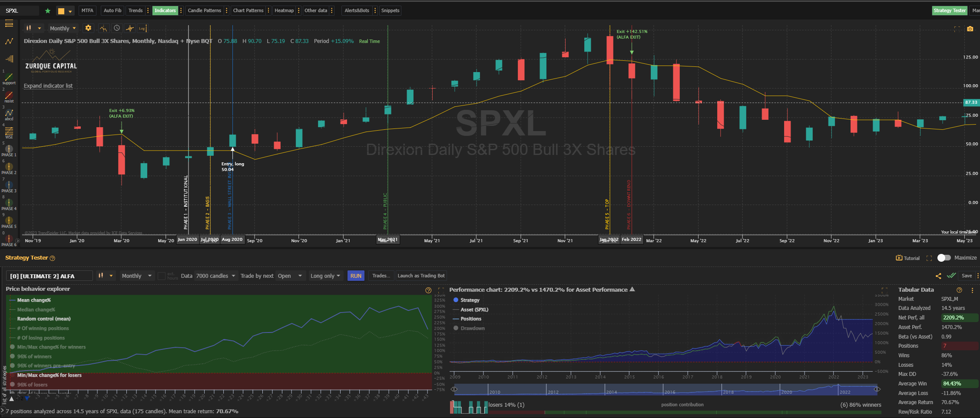The height and width of the screenshot is (418, 980).
Task: Open the 7000 candles data dropdown
Action: (215, 276)
